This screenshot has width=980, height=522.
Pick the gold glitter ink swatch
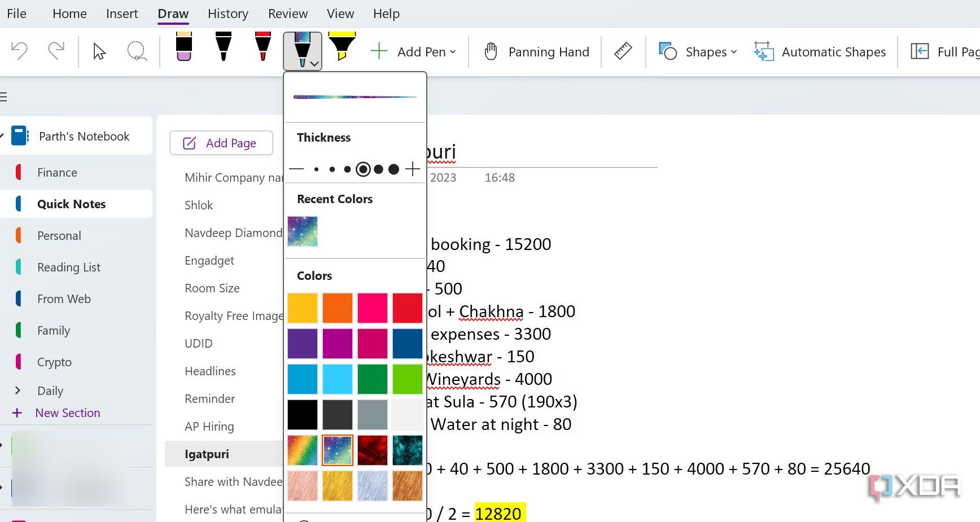click(338, 486)
